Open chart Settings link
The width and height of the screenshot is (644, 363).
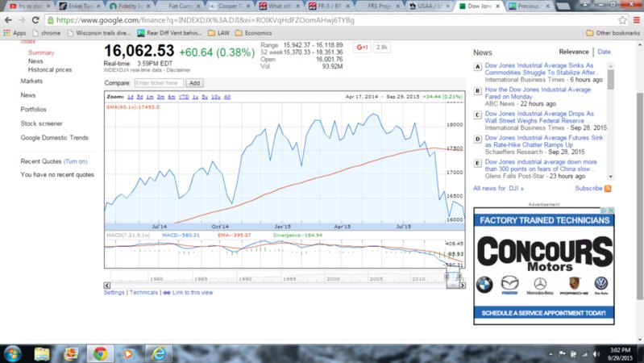point(114,293)
